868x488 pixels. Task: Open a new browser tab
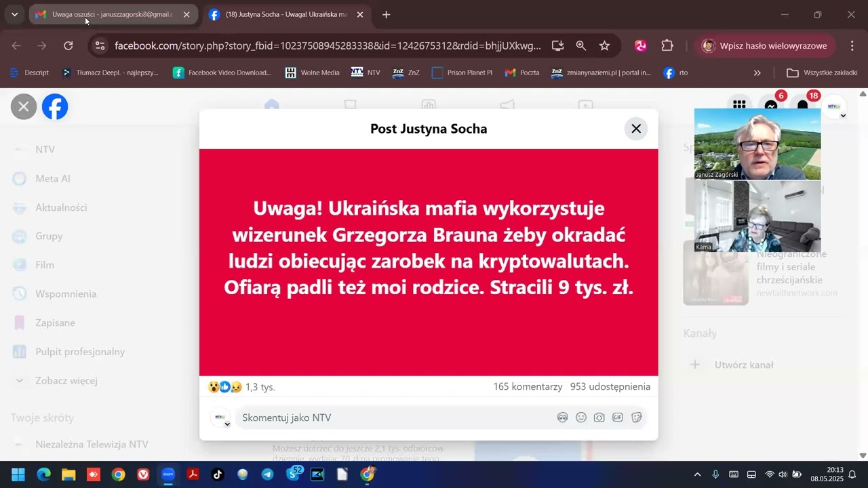click(x=386, y=14)
